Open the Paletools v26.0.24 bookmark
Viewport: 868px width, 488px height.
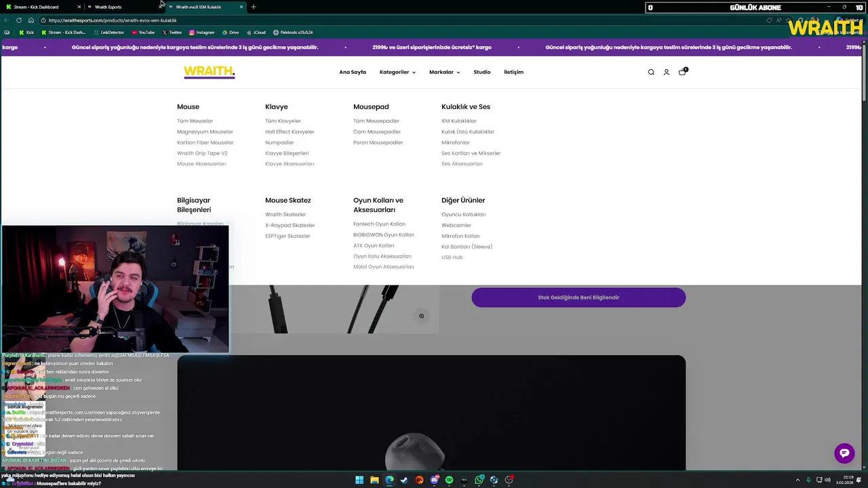293,33
